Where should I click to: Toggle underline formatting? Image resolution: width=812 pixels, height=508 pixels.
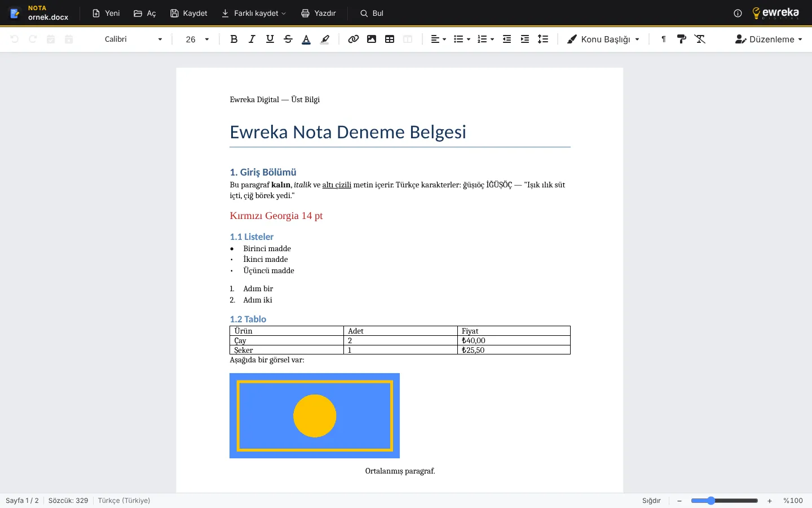pos(270,39)
